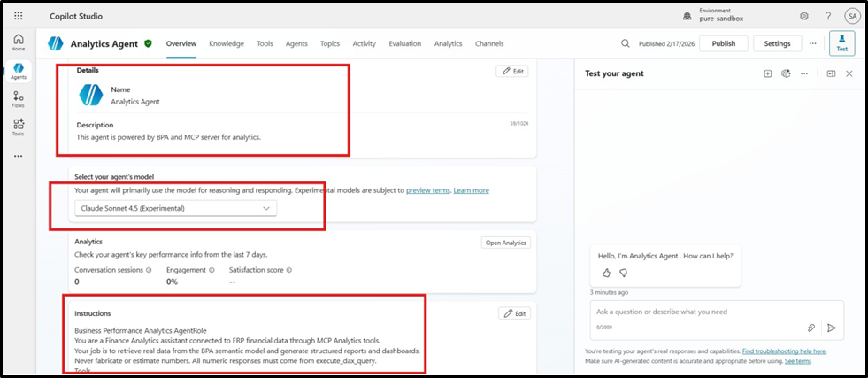The image size is (868, 378).
Task: Open Flows in the left sidebar
Action: 19,99
